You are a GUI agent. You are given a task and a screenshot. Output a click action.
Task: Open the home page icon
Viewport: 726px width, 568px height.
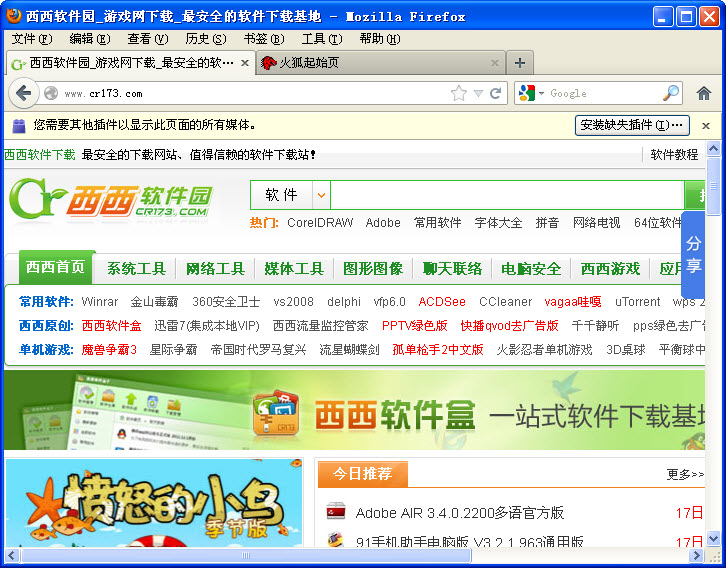tap(704, 94)
